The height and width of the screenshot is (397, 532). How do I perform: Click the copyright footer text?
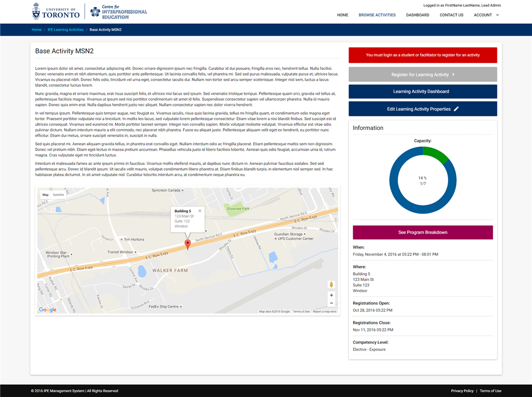point(74,391)
